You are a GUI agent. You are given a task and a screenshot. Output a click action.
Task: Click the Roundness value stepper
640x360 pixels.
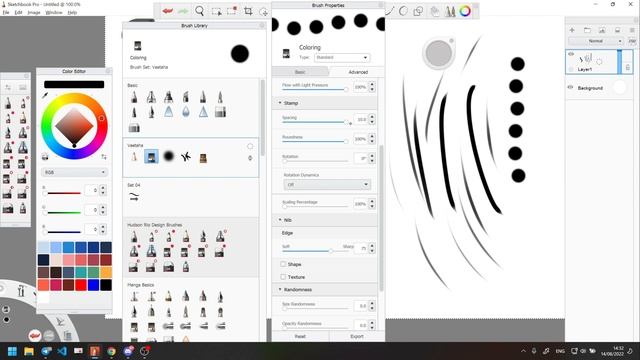pyautogui.click(x=372, y=139)
